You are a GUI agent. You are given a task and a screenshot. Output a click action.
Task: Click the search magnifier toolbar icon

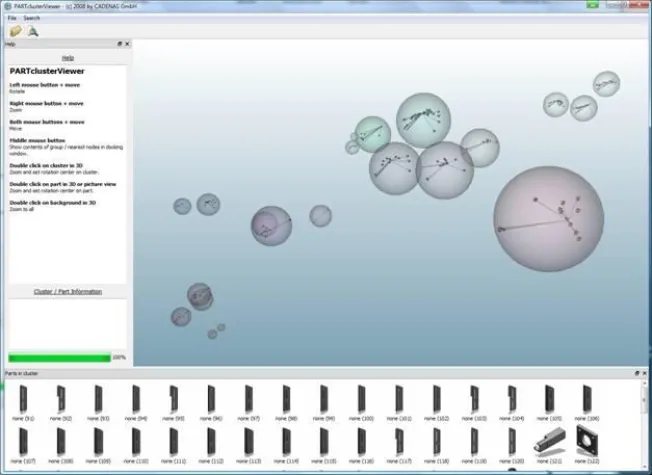tap(33, 31)
